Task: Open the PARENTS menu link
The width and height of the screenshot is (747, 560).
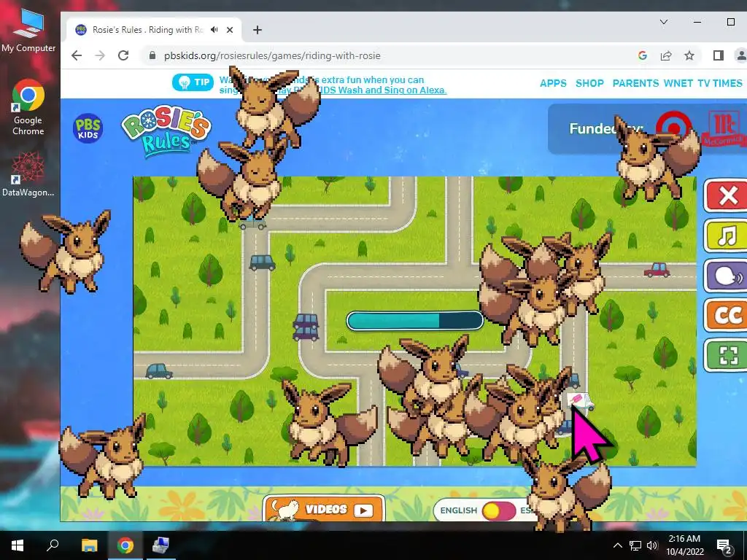Action: click(x=635, y=83)
